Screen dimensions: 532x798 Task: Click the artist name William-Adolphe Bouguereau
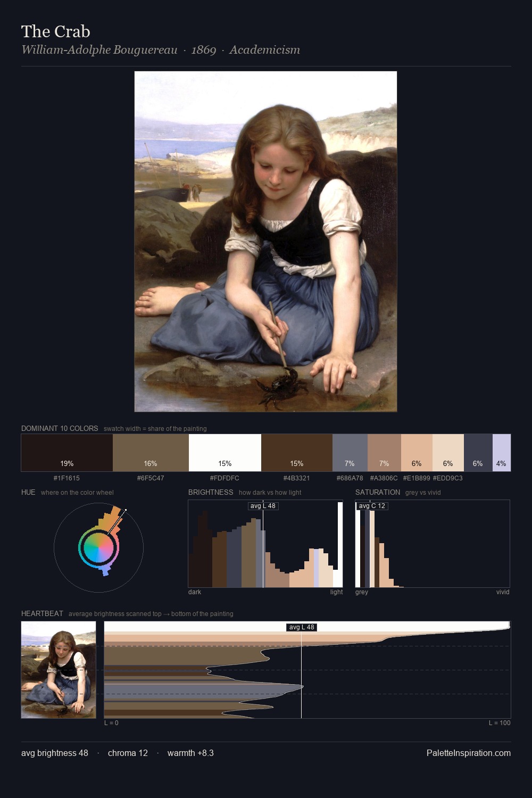point(99,50)
